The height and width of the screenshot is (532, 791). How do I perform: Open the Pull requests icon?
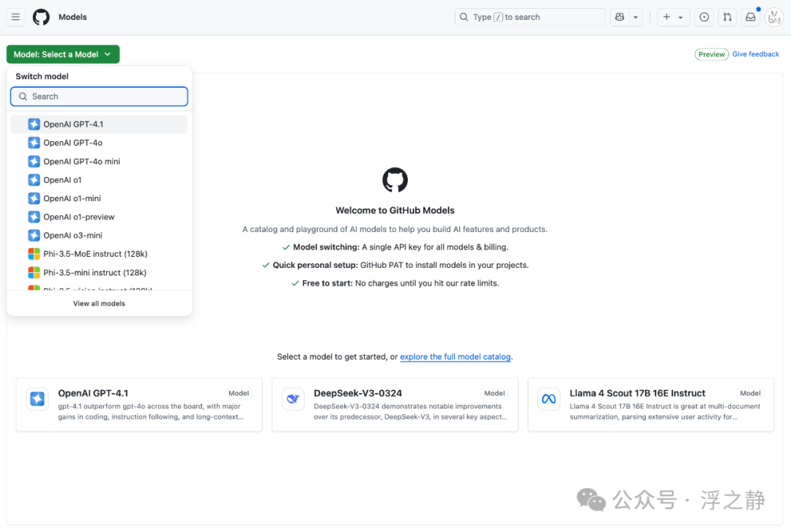click(727, 17)
